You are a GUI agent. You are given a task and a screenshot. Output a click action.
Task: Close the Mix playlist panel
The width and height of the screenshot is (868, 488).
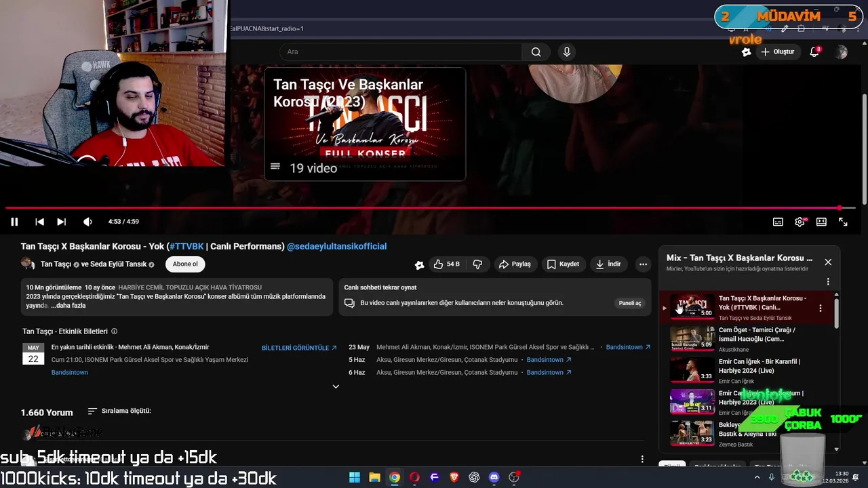(828, 262)
